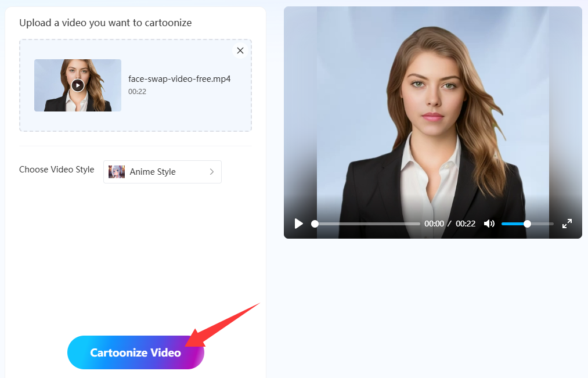This screenshot has height=378, width=588.
Task: Remove the uploaded face-swap-video-free.mp4 file
Action: coord(240,51)
